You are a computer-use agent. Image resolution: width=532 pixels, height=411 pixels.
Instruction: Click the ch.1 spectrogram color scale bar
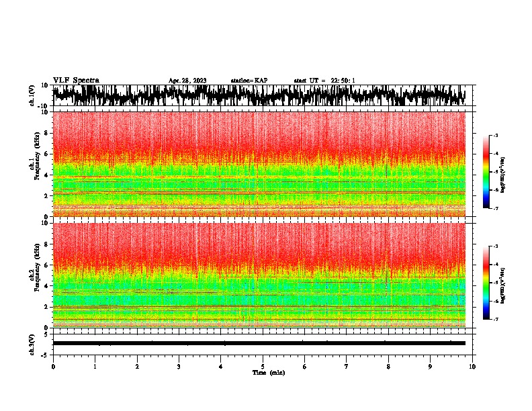click(x=486, y=172)
